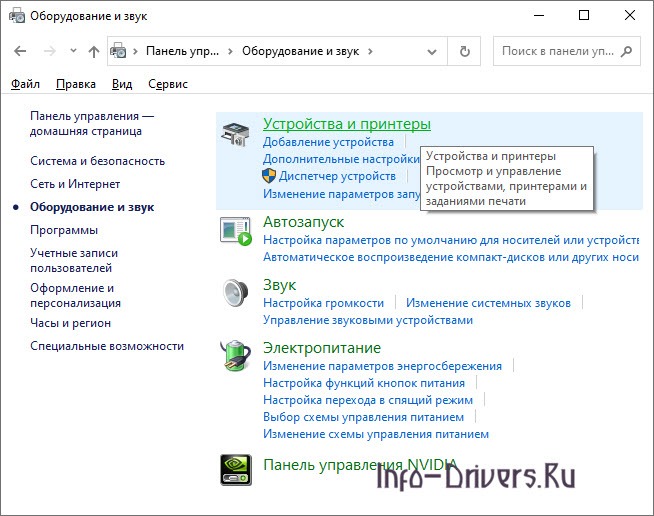The height and width of the screenshot is (516, 654).
Task: Click the Sound speaker icon
Action: (x=236, y=291)
